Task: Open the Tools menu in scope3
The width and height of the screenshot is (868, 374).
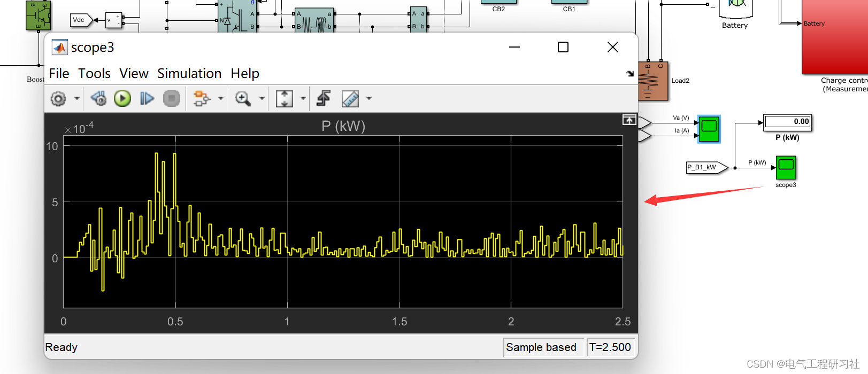Action: [x=94, y=73]
